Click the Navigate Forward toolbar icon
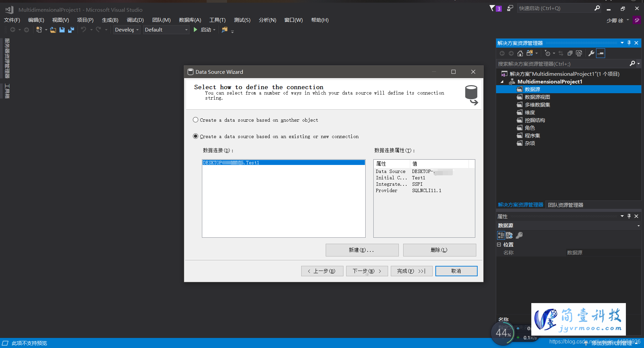Viewport: 644px width, 348px height. [26, 30]
